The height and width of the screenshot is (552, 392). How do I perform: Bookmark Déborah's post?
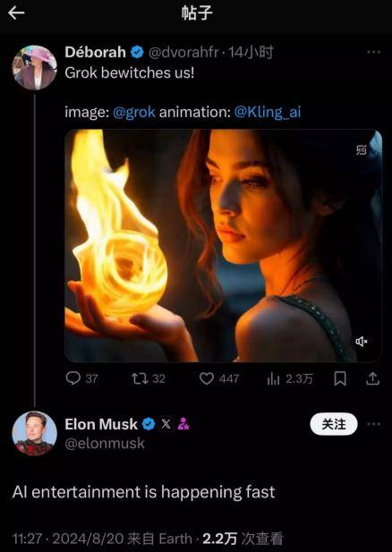(x=340, y=378)
